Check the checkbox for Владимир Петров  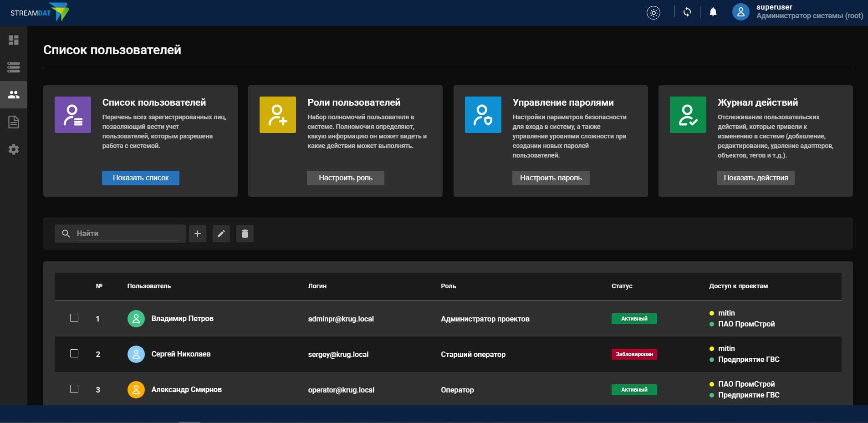click(74, 318)
